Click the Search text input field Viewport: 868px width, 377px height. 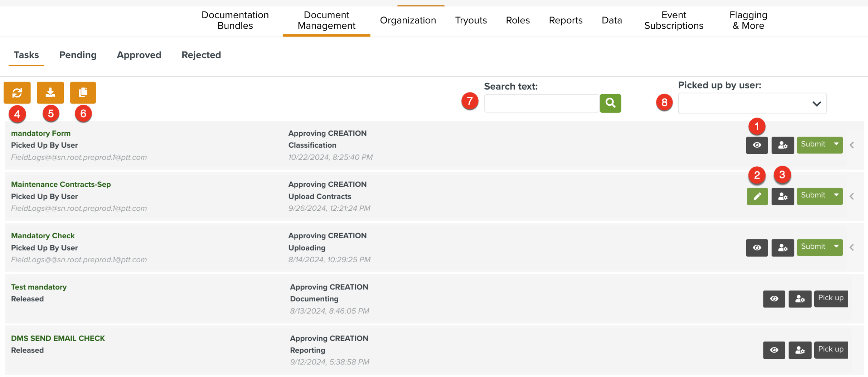coord(541,104)
